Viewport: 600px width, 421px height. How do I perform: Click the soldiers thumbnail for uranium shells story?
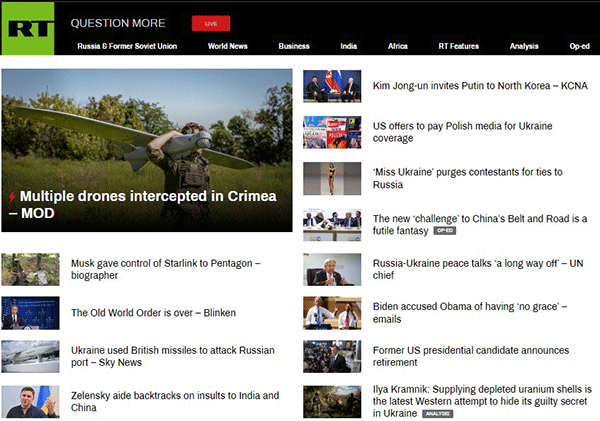click(x=332, y=402)
